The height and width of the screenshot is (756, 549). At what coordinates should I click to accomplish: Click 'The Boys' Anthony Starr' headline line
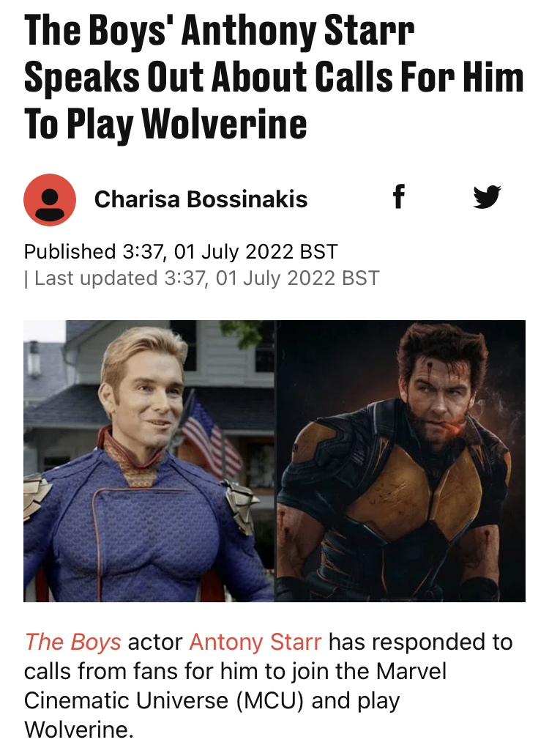(x=220, y=30)
